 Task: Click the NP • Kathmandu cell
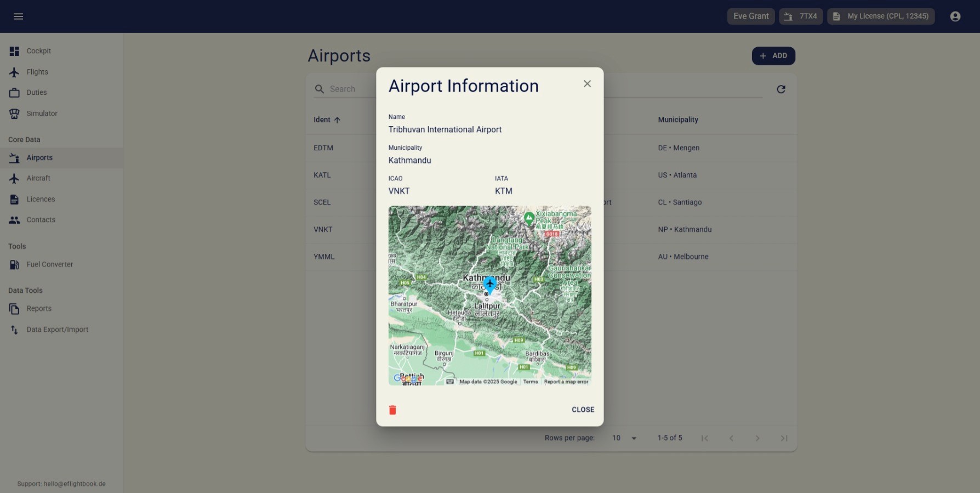click(685, 229)
